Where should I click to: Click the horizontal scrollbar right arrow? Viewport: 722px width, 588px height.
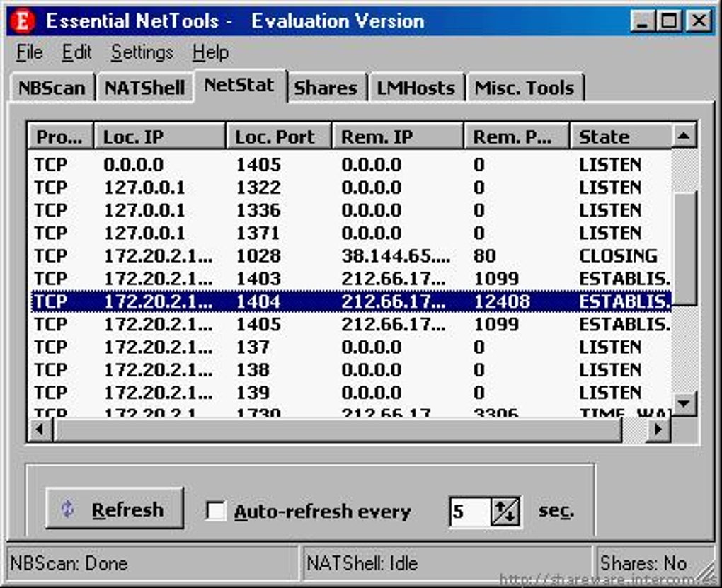(x=658, y=429)
